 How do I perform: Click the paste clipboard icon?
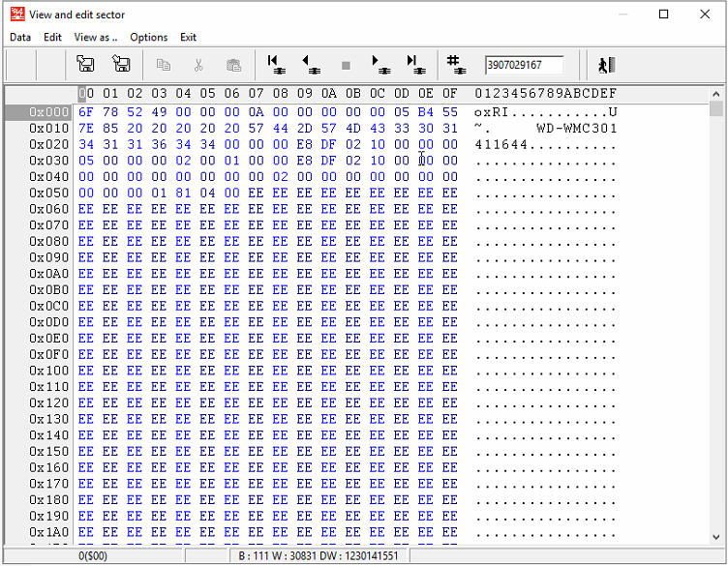[233, 65]
